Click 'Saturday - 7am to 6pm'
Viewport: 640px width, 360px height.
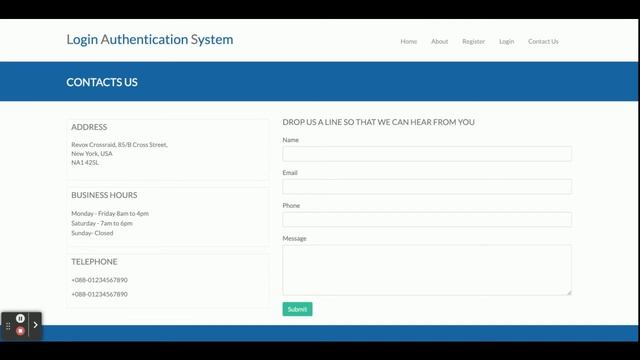point(102,223)
